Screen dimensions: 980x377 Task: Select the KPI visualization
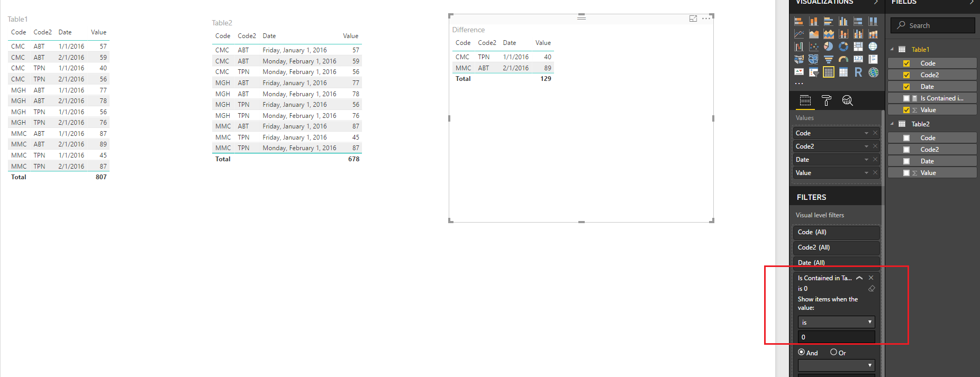click(x=799, y=72)
